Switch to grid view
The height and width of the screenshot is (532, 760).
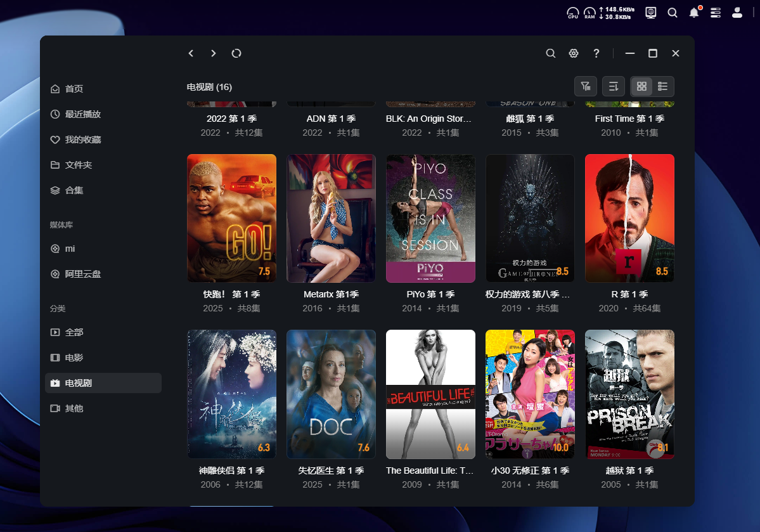pos(641,86)
